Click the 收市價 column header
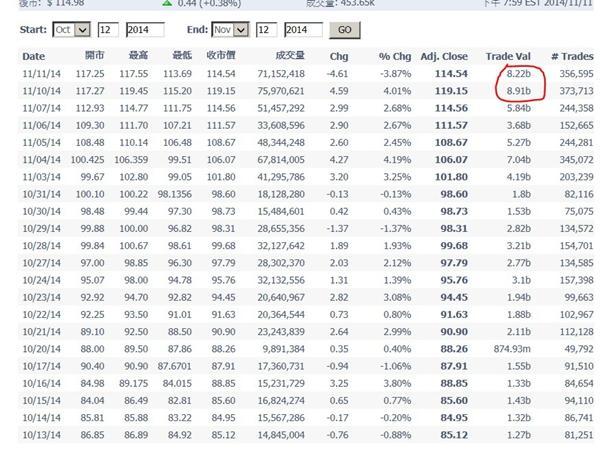600x450 pixels. tap(221, 57)
